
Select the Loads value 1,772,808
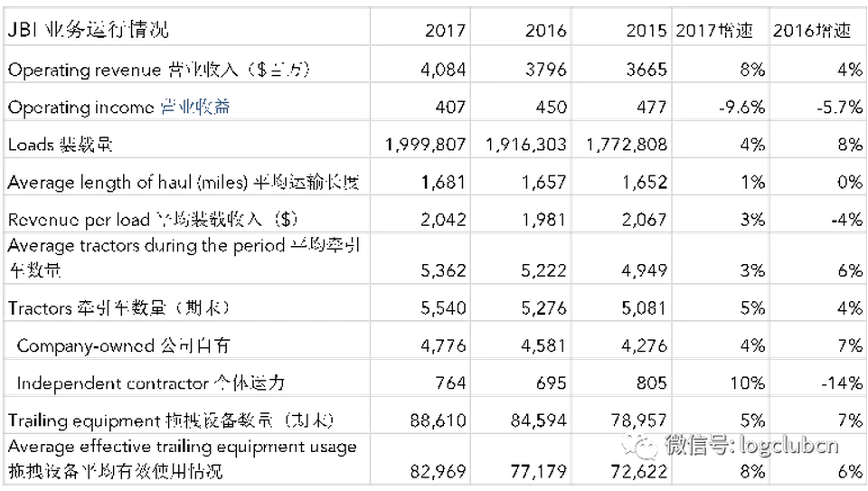[627, 145]
